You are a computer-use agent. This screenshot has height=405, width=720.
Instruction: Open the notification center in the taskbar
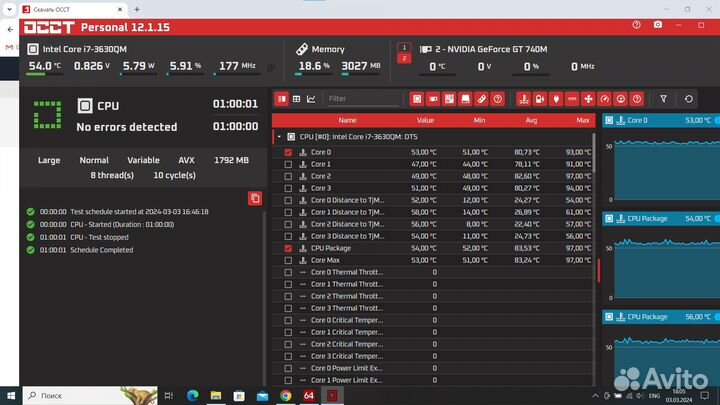click(x=704, y=395)
